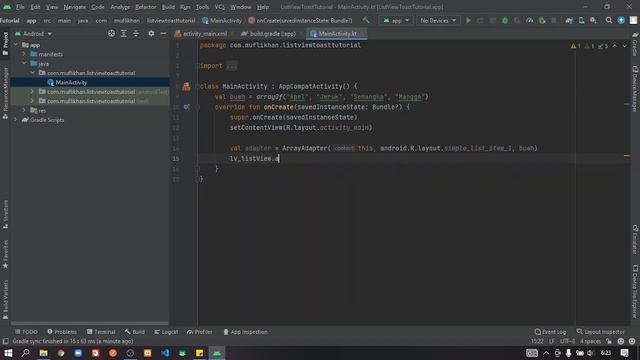
Task: Run the app with green play button
Action: coord(468,20)
